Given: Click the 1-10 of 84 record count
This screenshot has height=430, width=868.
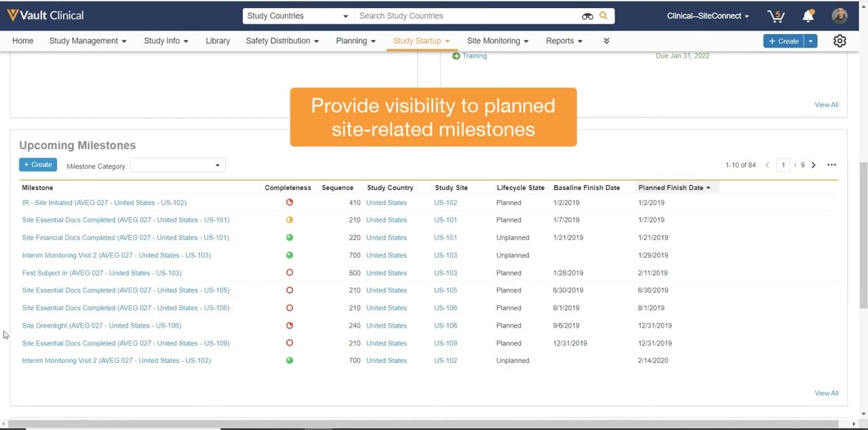Looking at the screenshot, I should pyautogui.click(x=741, y=165).
